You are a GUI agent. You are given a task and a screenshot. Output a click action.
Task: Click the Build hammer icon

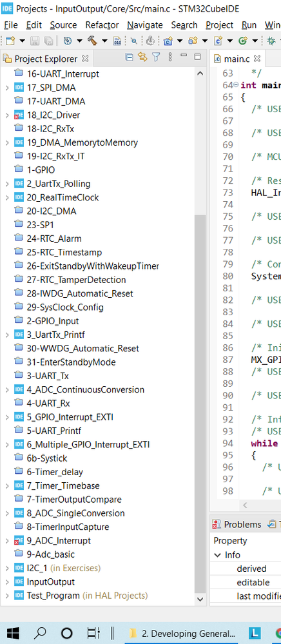tap(92, 41)
